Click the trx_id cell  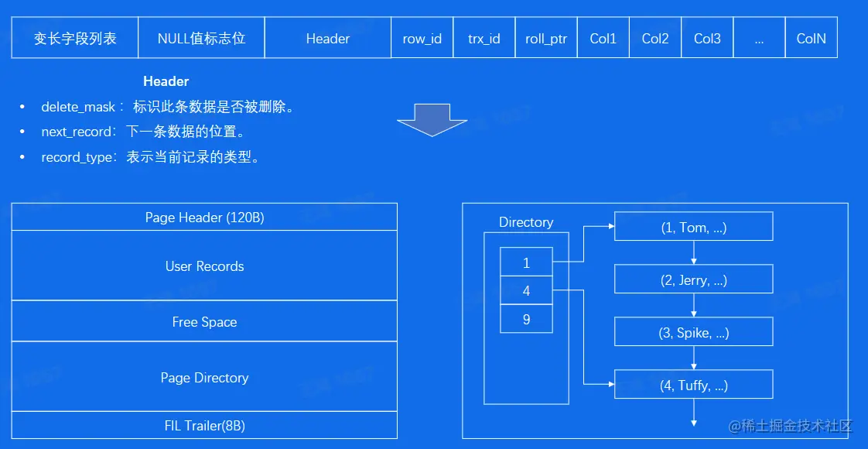(484, 38)
